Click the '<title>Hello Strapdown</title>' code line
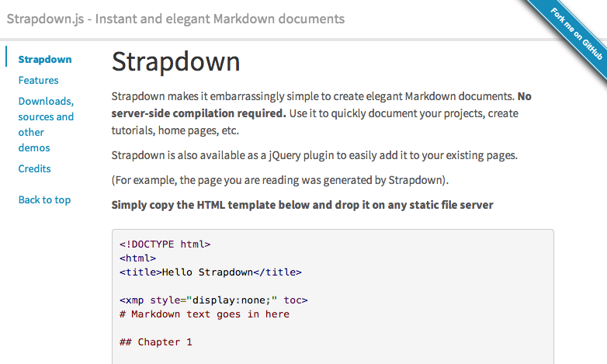 [210, 272]
